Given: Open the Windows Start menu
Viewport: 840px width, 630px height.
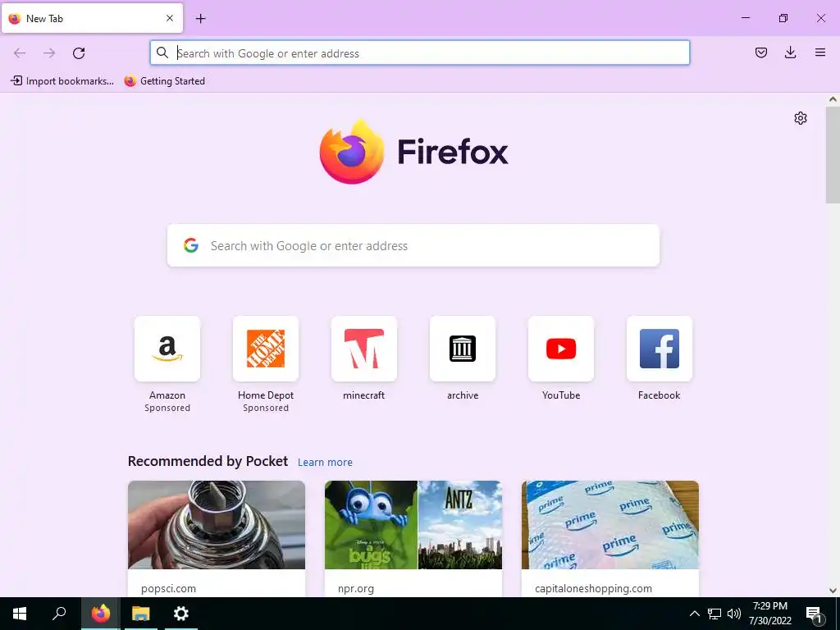Looking at the screenshot, I should click(x=20, y=614).
